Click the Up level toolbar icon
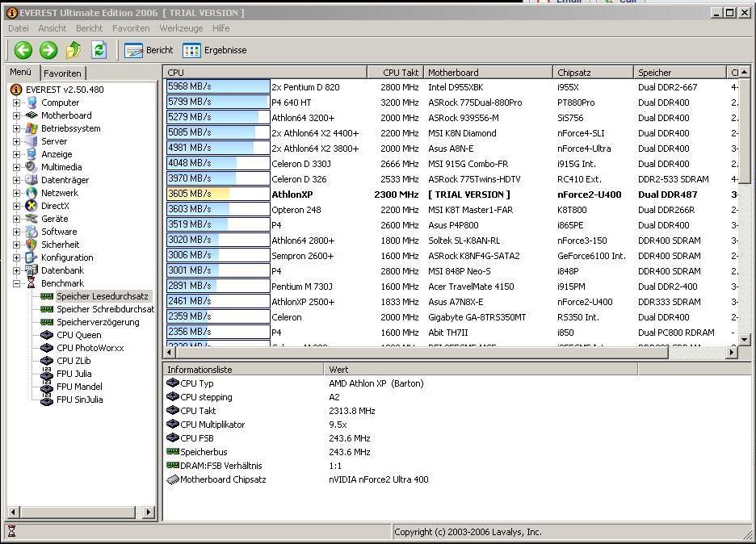Viewport: 756px width, 544px height. tap(73, 50)
